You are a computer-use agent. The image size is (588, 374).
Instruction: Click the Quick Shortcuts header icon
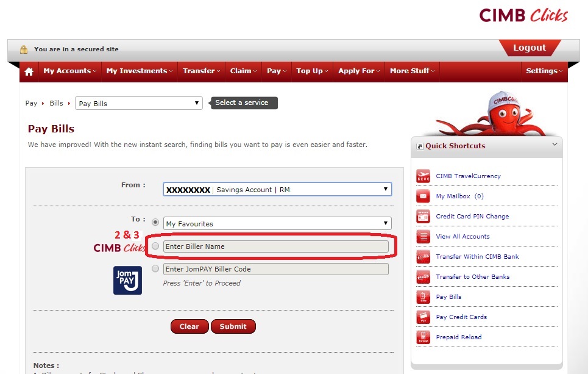420,146
